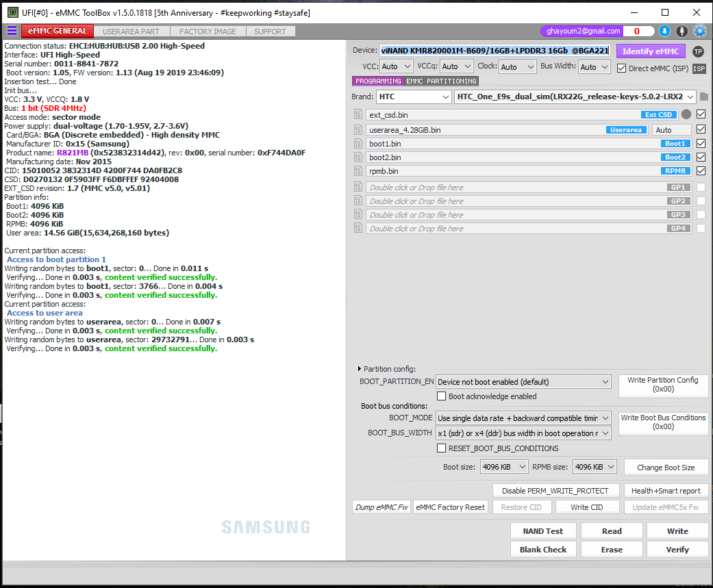Click the Device name input field
Viewport: 713px width, 588px height.
(x=495, y=51)
